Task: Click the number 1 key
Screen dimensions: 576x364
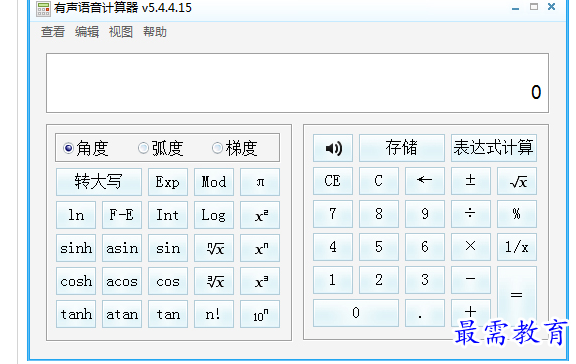Action: pos(333,280)
